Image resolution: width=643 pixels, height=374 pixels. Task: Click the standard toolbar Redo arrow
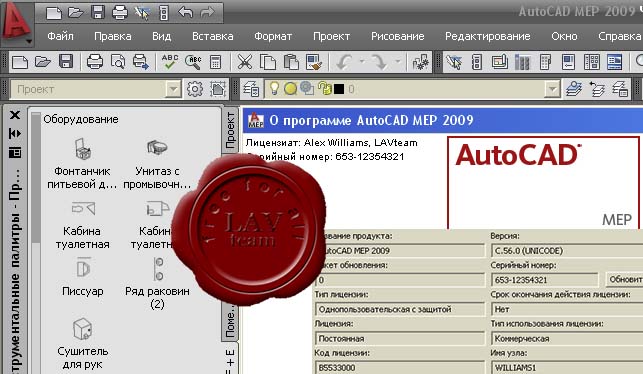pos(380,62)
